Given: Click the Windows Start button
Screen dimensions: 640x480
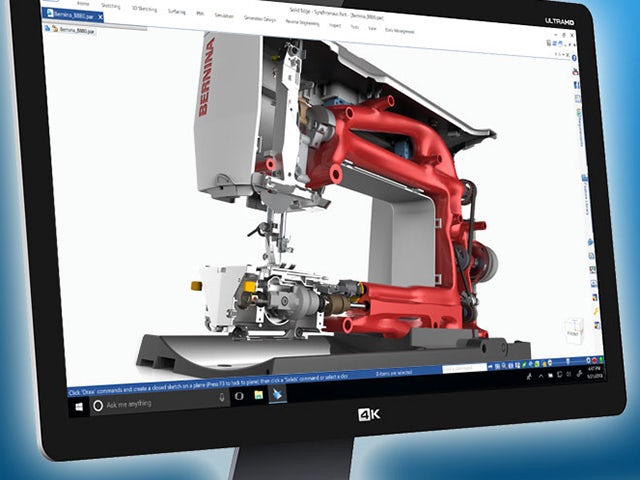Looking at the screenshot, I should click(x=80, y=405).
